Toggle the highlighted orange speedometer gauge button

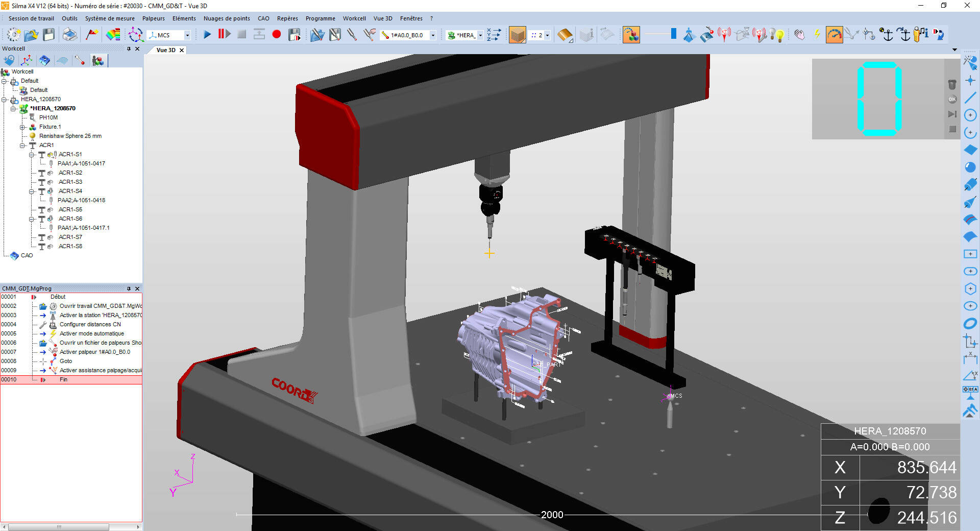point(834,35)
